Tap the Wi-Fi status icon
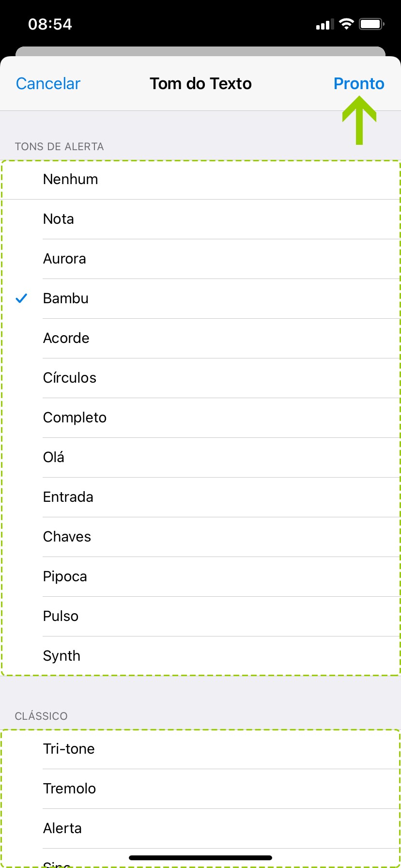Screen dimensions: 401x868 (346, 24)
